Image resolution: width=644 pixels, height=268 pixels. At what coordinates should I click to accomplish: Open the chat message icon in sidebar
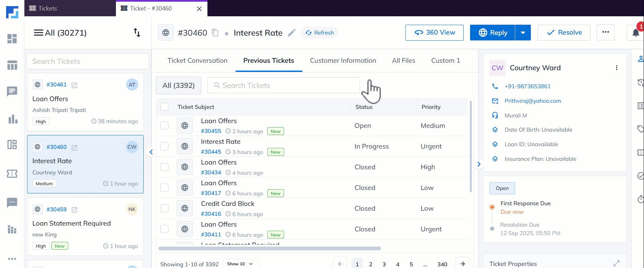[x=12, y=91]
